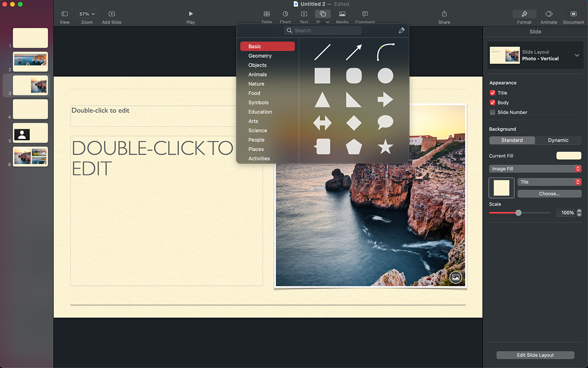
Task: Select the Standard background option
Action: coord(512,140)
